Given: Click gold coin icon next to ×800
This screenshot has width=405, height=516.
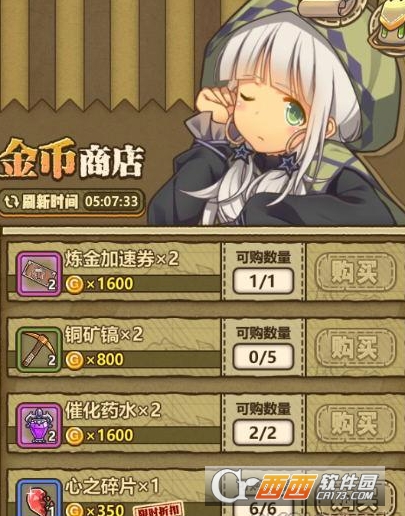Looking at the screenshot, I should (74, 360).
